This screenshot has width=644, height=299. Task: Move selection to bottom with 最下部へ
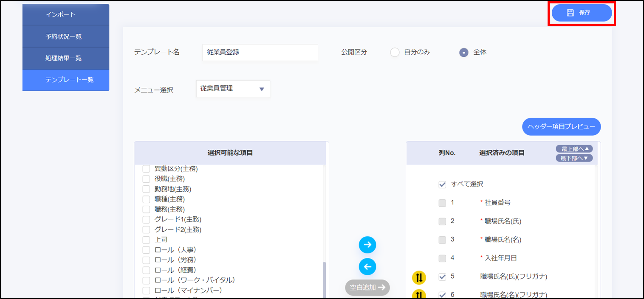pyautogui.click(x=574, y=158)
